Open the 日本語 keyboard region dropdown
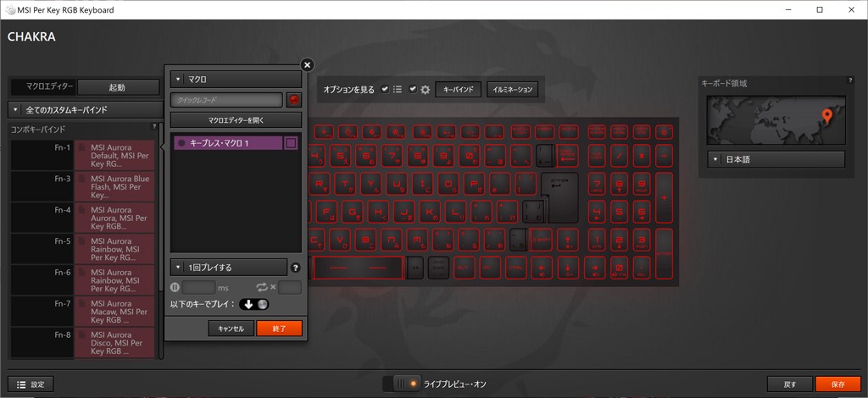This screenshot has width=868, height=398. 776,159
